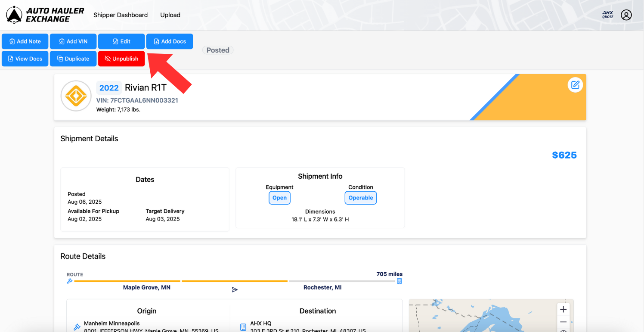Click the route destination building icon
Screen dimensions: 644x333
(x=399, y=281)
